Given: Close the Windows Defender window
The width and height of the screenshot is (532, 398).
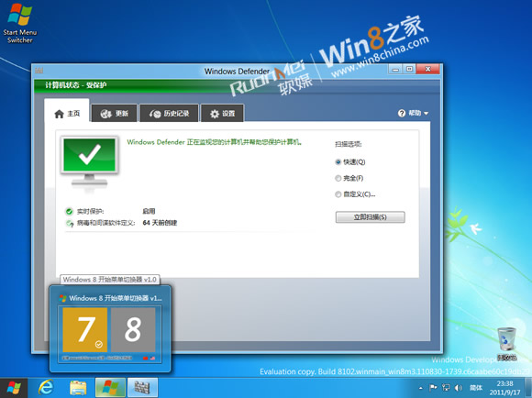Looking at the screenshot, I should [428, 69].
